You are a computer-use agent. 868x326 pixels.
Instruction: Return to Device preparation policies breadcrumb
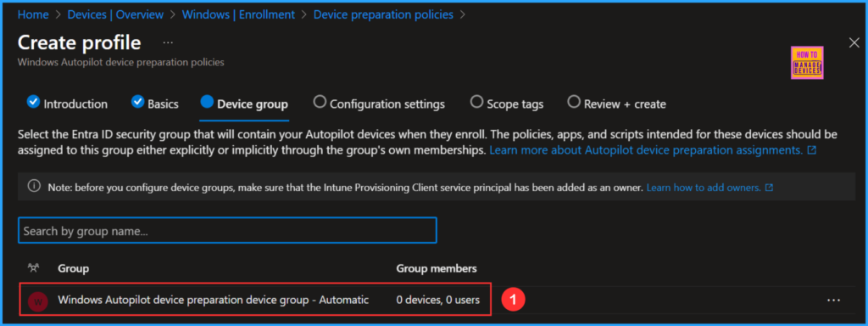tap(384, 15)
